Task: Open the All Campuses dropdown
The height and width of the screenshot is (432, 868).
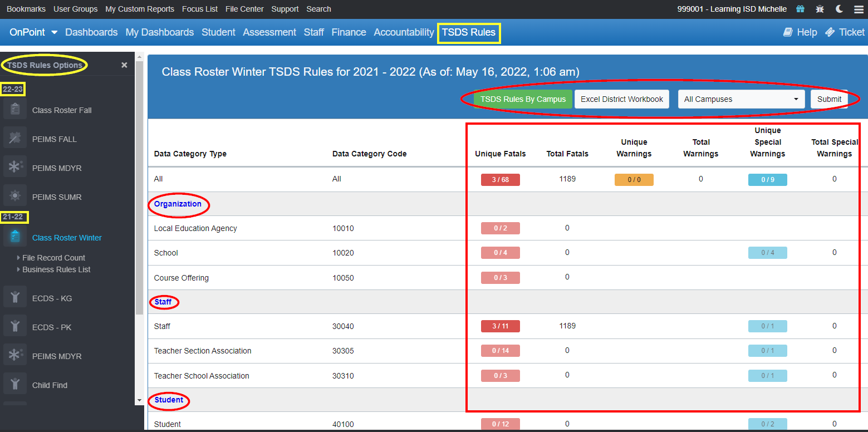Action: [x=741, y=99]
